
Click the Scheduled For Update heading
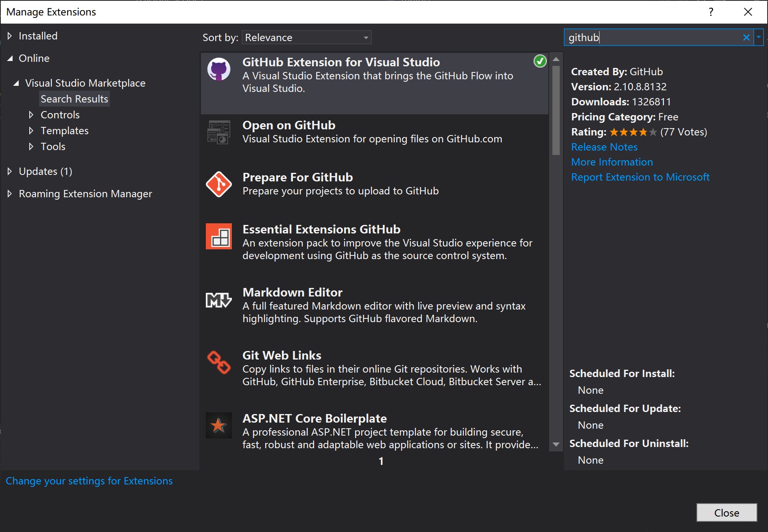click(625, 408)
